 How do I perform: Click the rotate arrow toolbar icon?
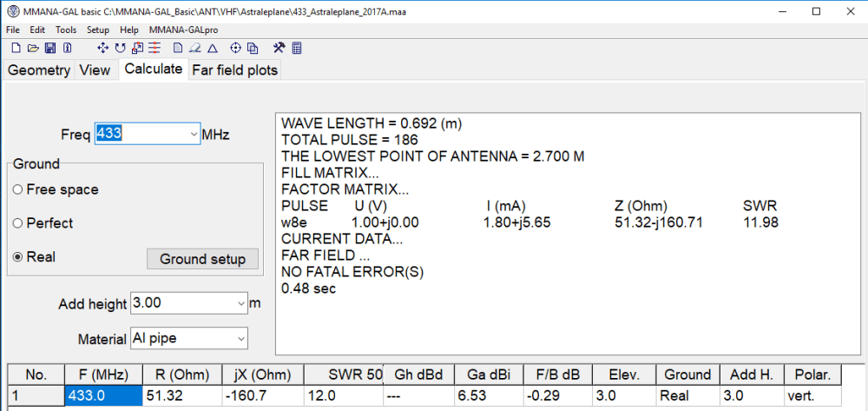(120, 48)
